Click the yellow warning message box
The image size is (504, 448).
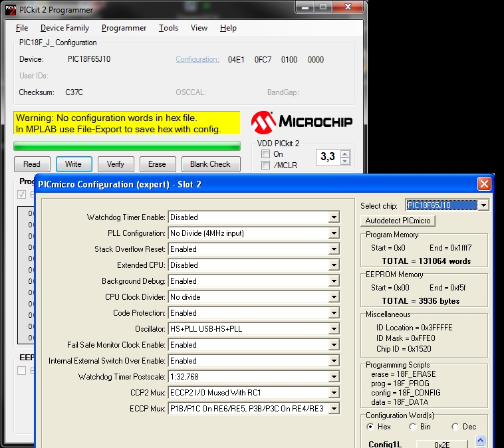click(x=126, y=123)
